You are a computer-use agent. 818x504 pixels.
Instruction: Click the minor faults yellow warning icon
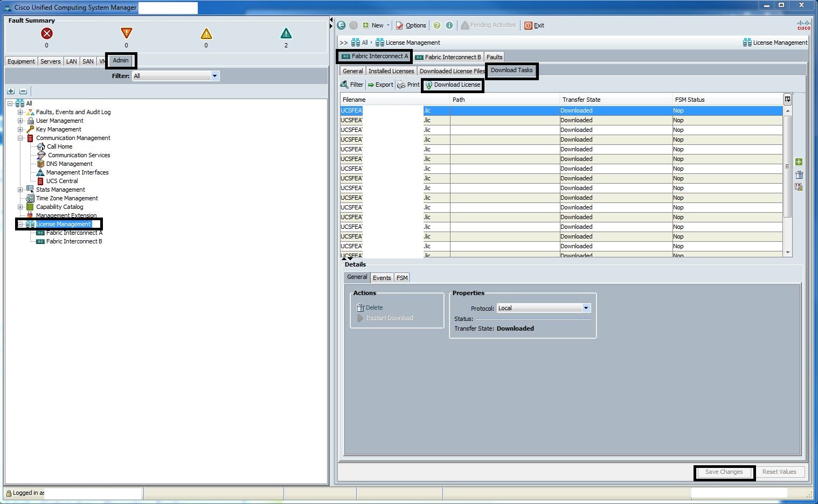coord(206,33)
